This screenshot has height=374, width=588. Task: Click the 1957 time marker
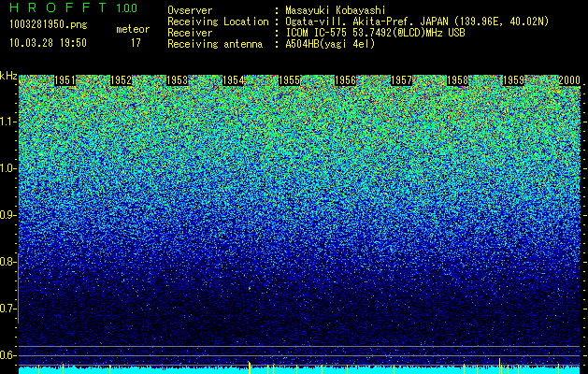(401, 80)
